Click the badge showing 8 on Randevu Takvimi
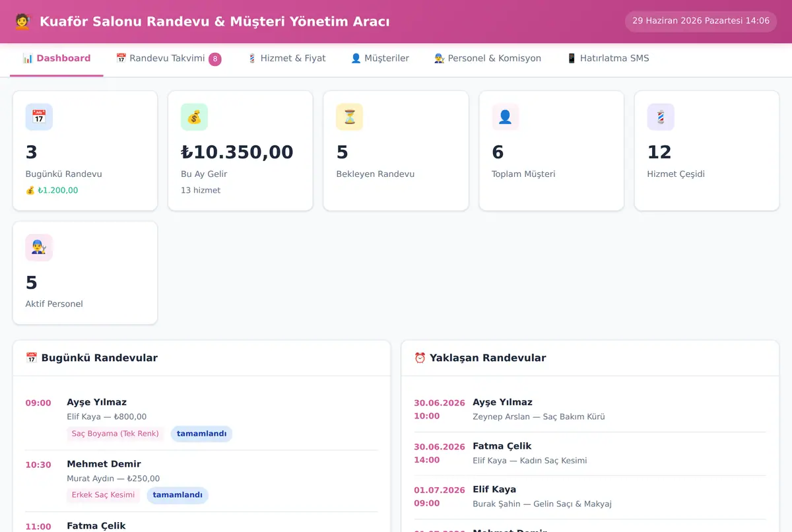792x532 pixels. point(215,59)
